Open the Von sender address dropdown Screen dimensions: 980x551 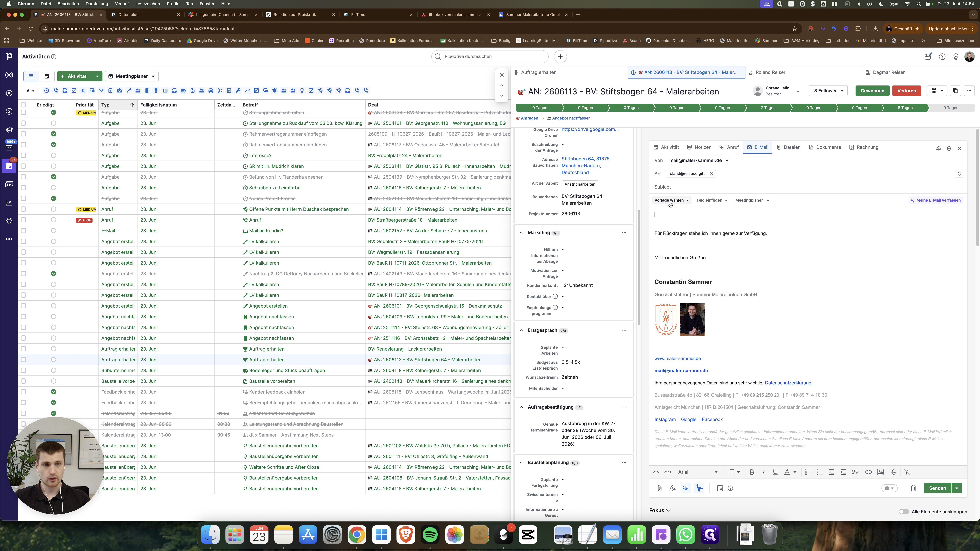(x=699, y=161)
